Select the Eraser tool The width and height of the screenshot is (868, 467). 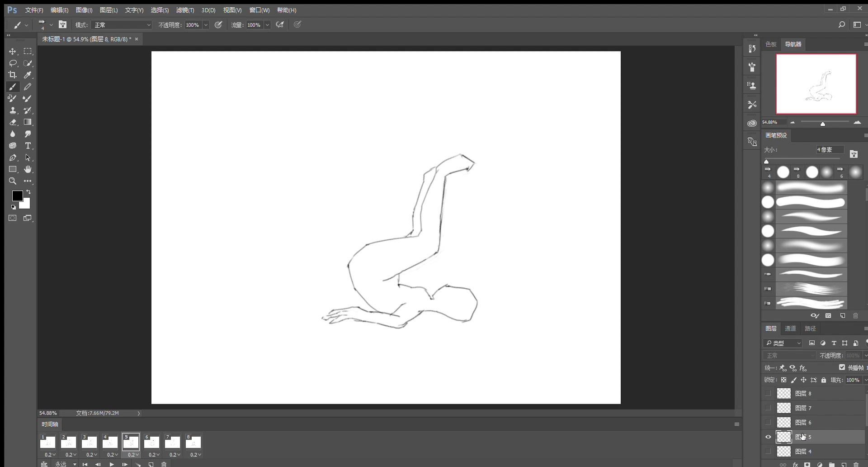click(x=13, y=122)
